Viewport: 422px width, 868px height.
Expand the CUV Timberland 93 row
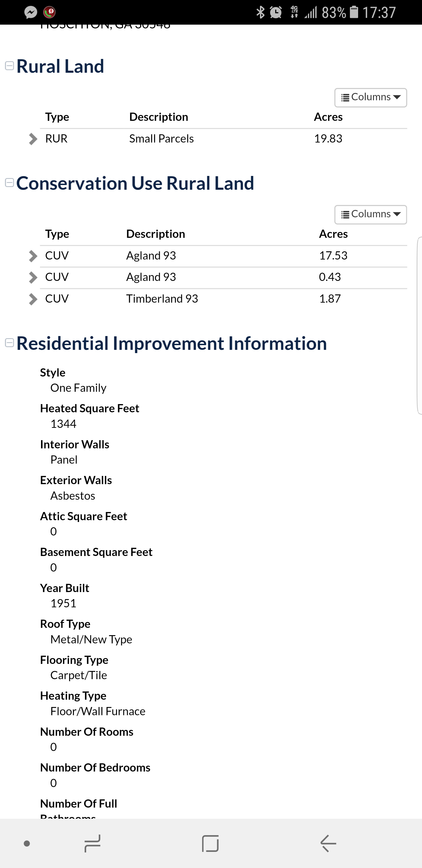click(x=33, y=299)
